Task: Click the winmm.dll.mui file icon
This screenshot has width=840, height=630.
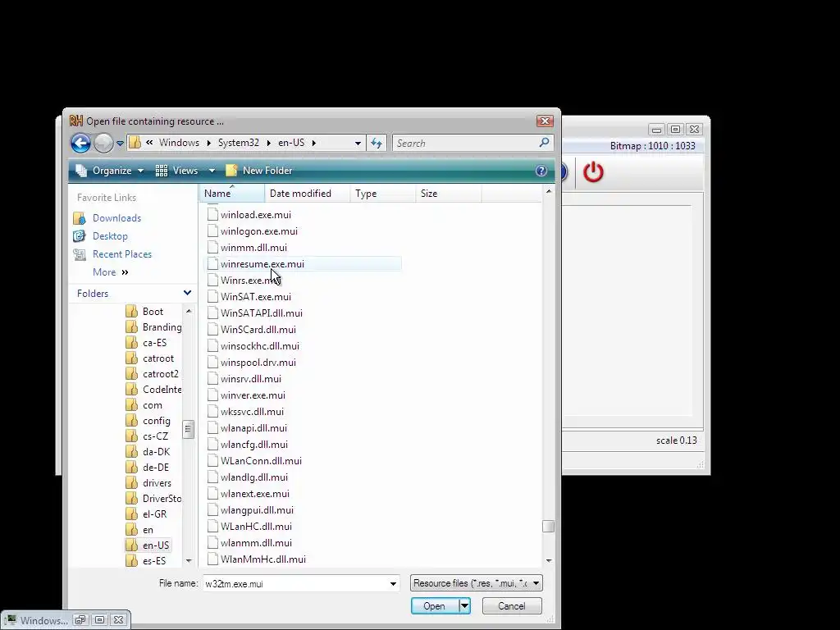Action: [212, 248]
